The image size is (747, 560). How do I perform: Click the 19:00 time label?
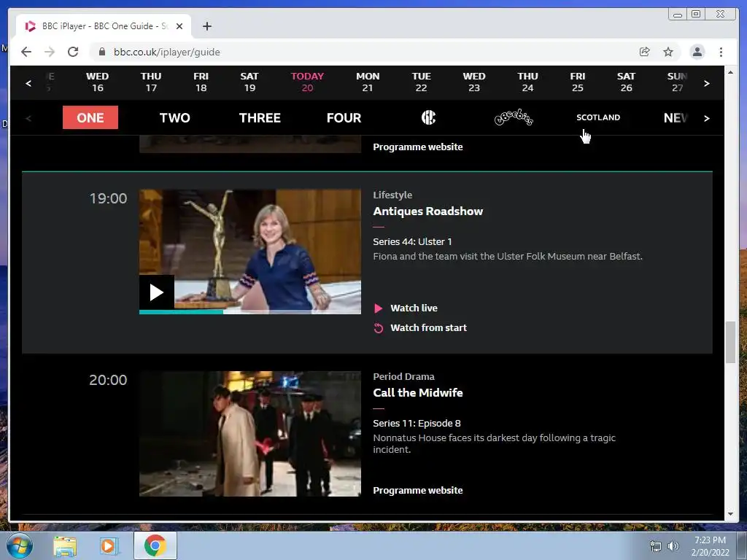coord(108,198)
